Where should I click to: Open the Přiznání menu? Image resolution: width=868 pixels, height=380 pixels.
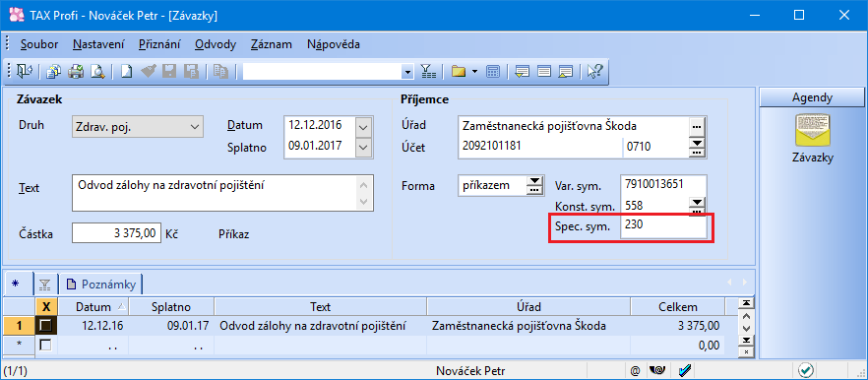tap(160, 44)
